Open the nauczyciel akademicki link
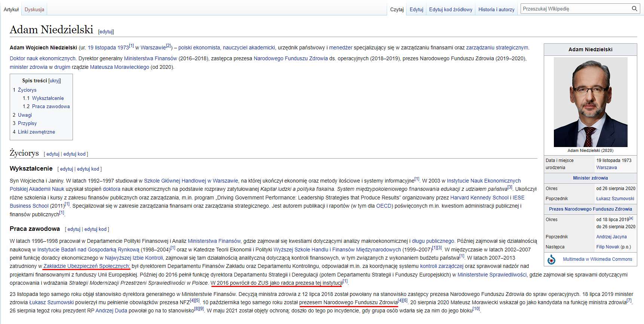644x324 pixels. coord(249,48)
